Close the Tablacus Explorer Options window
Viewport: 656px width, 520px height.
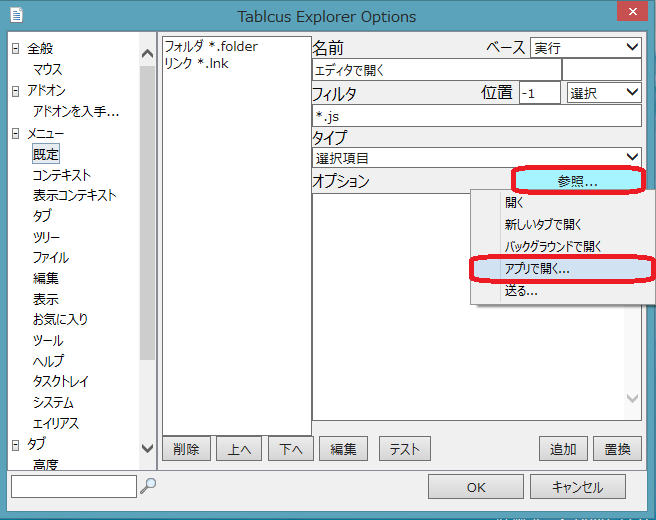click(x=626, y=15)
